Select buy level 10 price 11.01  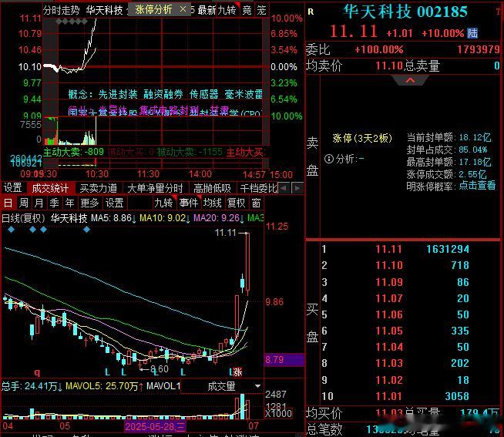click(389, 396)
